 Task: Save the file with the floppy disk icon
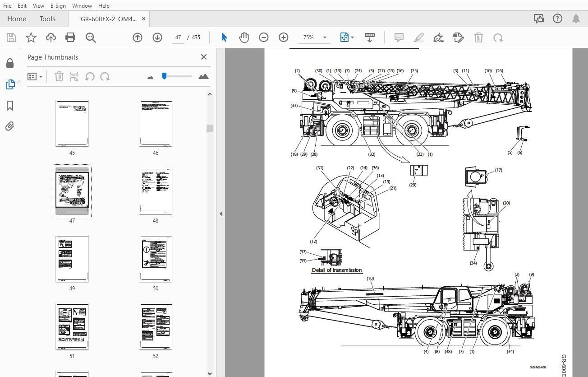point(11,37)
